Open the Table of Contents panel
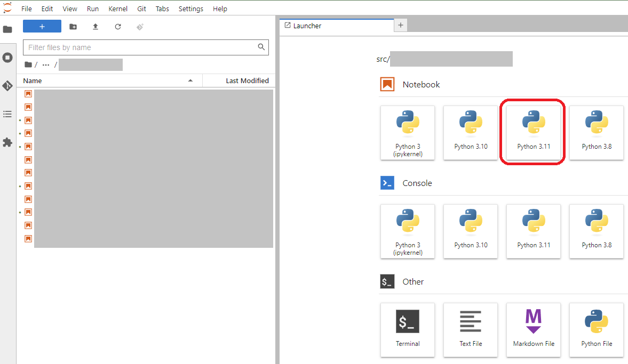Image resolution: width=628 pixels, height=364 pixels. point(7,115)
